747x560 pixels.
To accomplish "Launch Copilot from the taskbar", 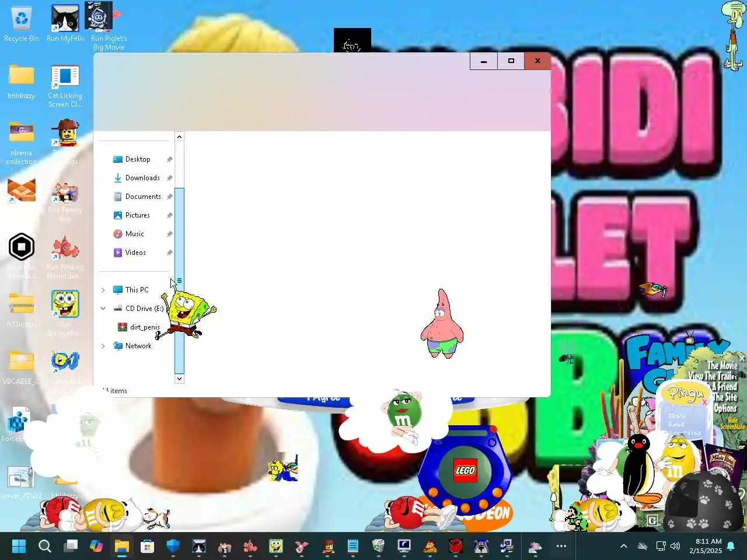I will click(96, 546).
